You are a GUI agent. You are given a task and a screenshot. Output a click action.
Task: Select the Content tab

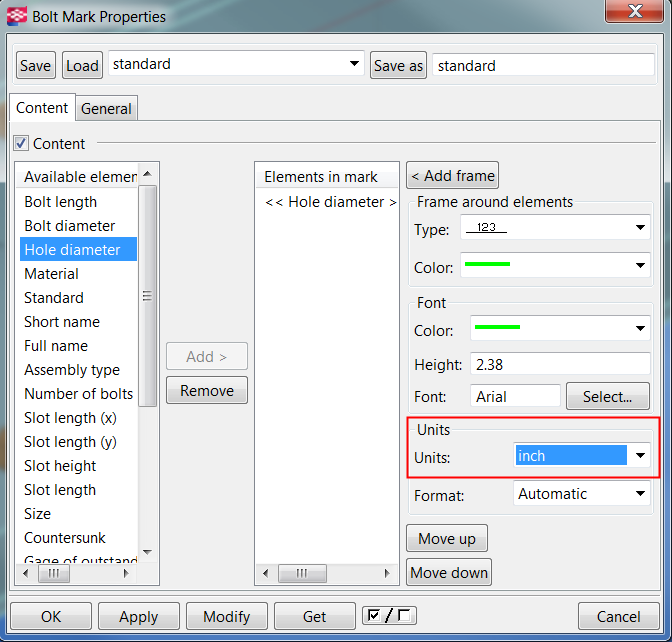(x=42, y=108)
